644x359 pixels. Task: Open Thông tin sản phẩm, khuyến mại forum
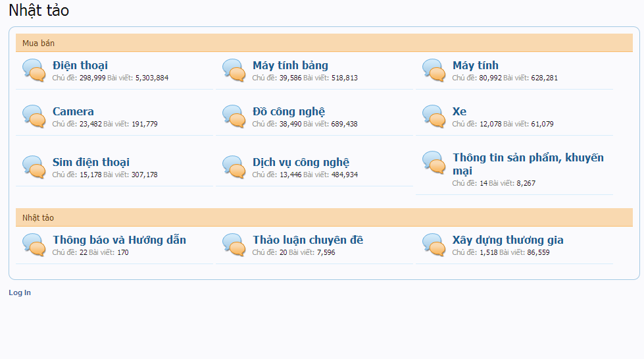(x=528, y=158)
